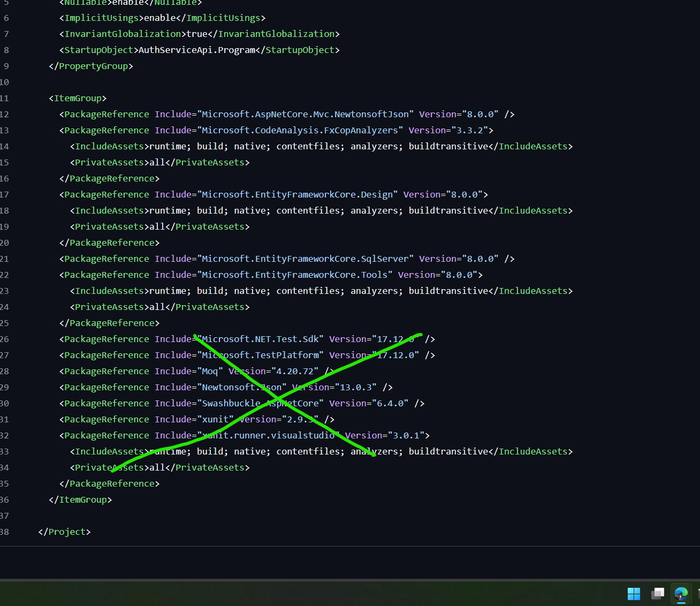Image resolution: width=700 pixels, height=606 pixels.
Task: Click the version value 3.0.1
Action: [x=406, y=435]
